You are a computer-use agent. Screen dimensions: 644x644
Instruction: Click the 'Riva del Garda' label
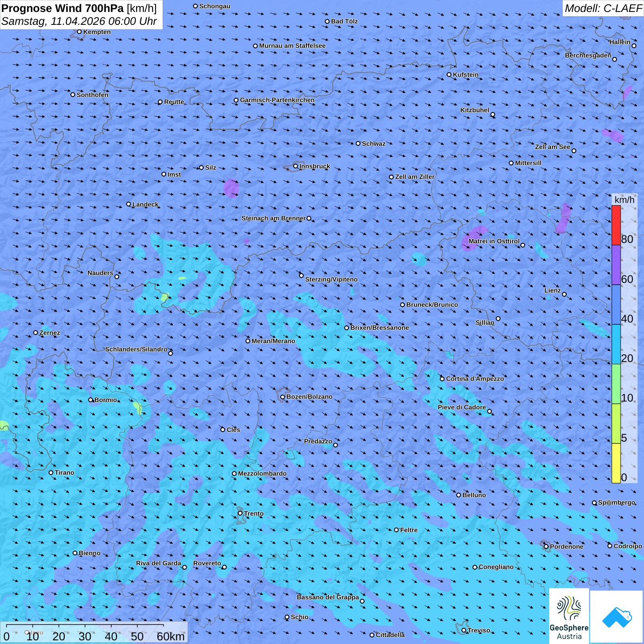click(159, 563)
